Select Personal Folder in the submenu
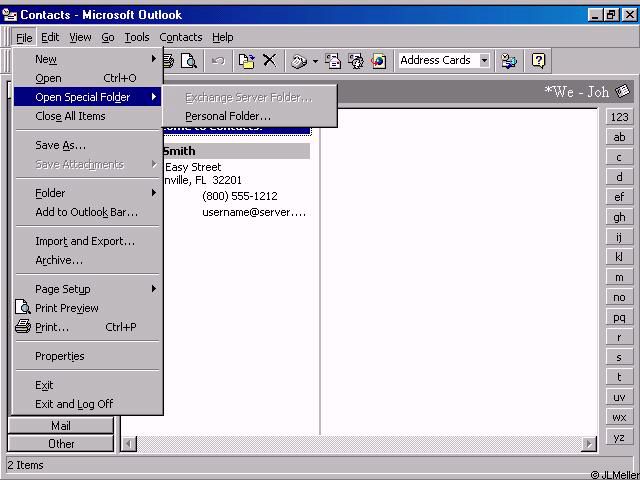This screenshot has width=640, height=480. pos(250,116)
